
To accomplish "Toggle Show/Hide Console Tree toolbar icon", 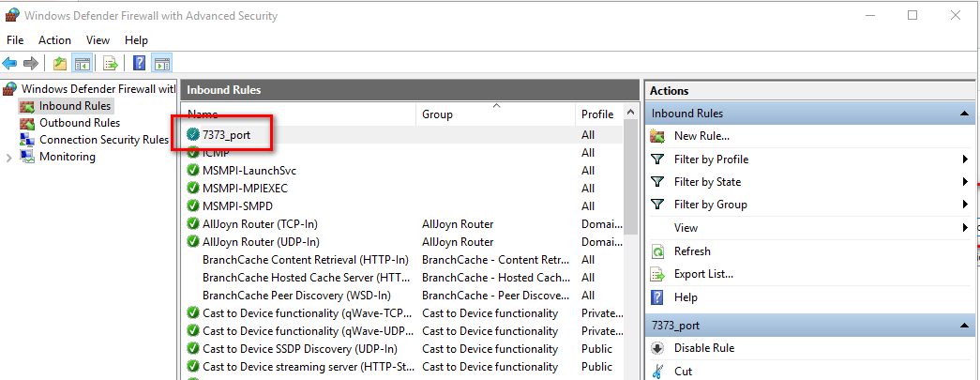I will pyautogui.click(x=82, y=63).
